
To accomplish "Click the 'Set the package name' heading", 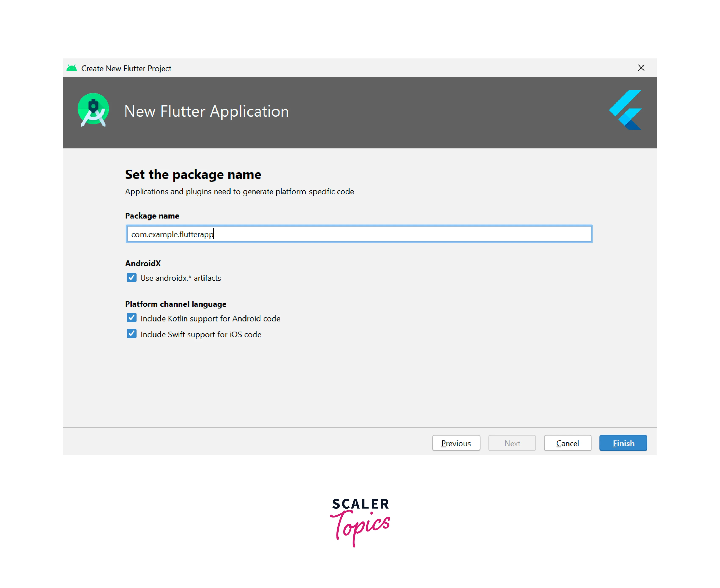I will [x=193, y=174].
